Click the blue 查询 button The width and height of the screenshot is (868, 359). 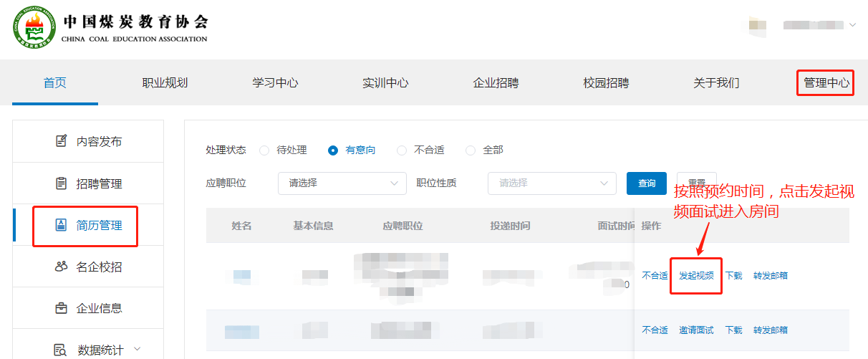(647, 183)
